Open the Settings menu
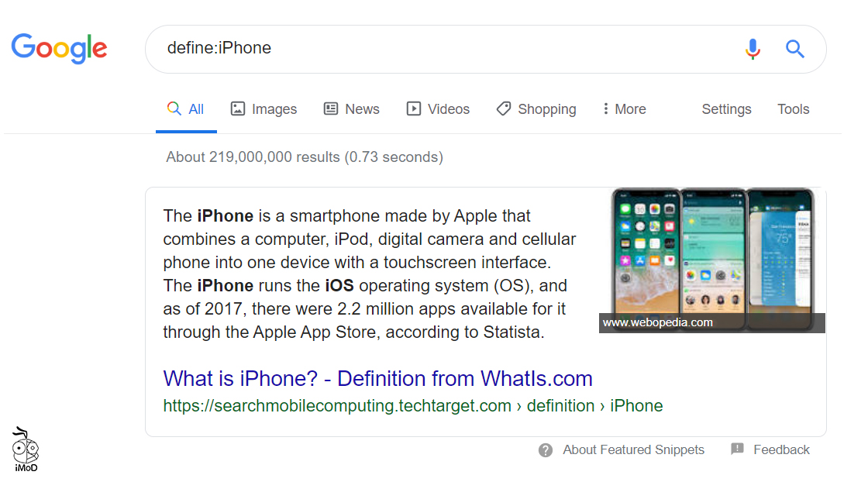 (726, 109)
